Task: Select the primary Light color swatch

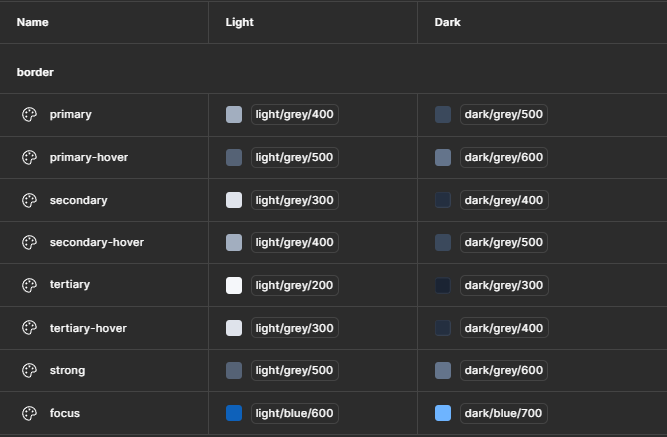Action: pyautogui.click(x=234, y=114)
